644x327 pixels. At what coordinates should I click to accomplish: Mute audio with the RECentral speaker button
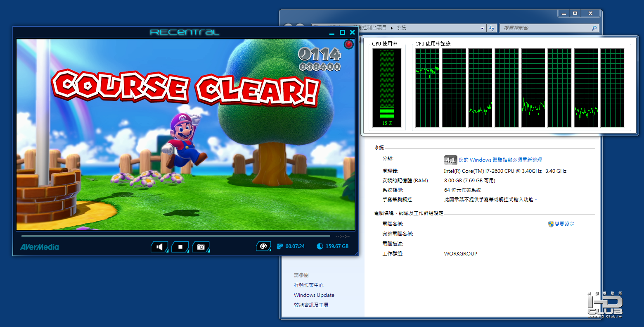click(x=159, y=247)
